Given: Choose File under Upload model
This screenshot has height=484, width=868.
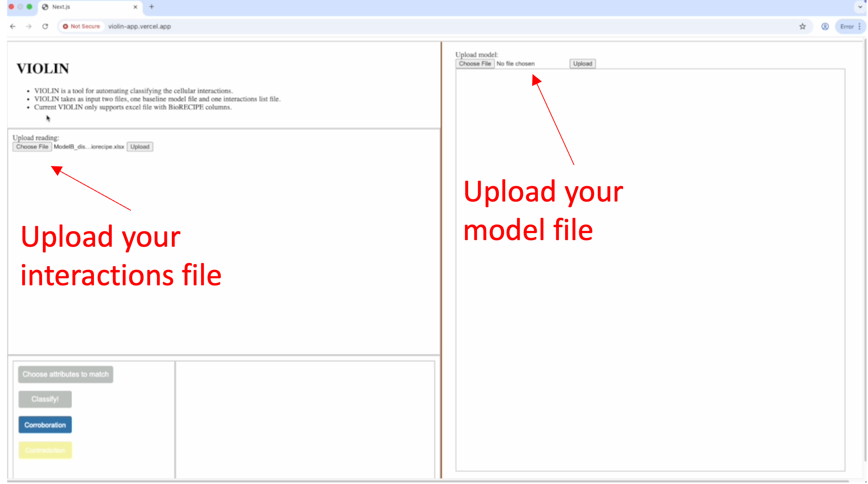Looking at the screenshot, I should coord(475,64).
